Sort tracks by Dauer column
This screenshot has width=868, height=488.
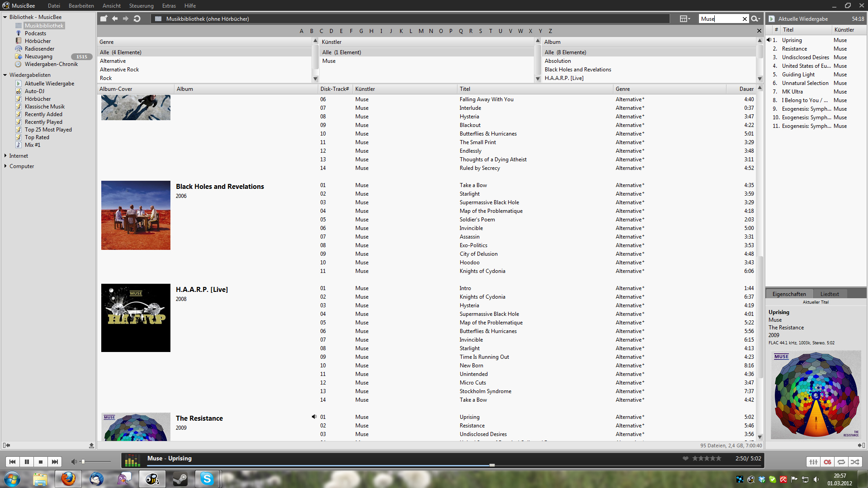[746, 89]
